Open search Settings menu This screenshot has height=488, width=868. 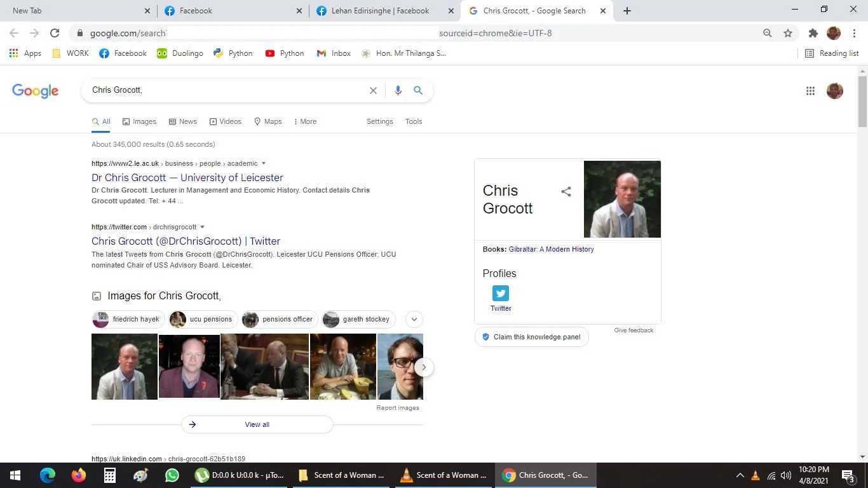click(380, 121)
